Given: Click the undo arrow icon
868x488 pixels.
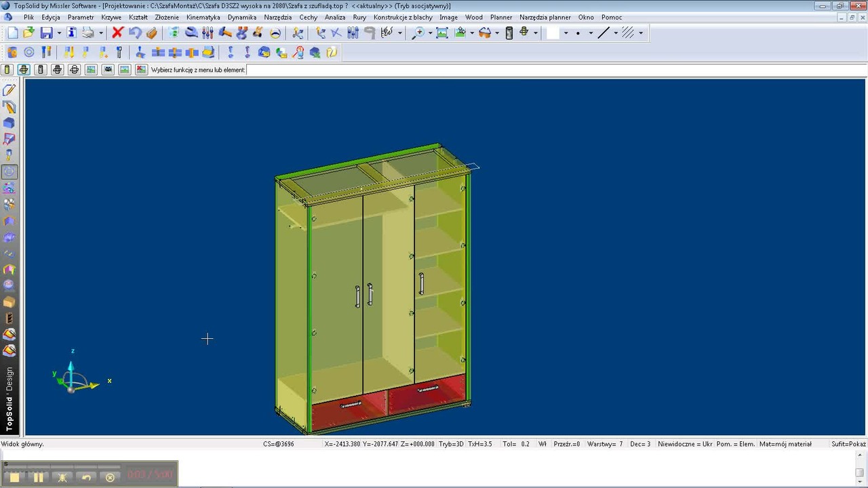Looking at the screenshot, I should click(x=135, y=33).
